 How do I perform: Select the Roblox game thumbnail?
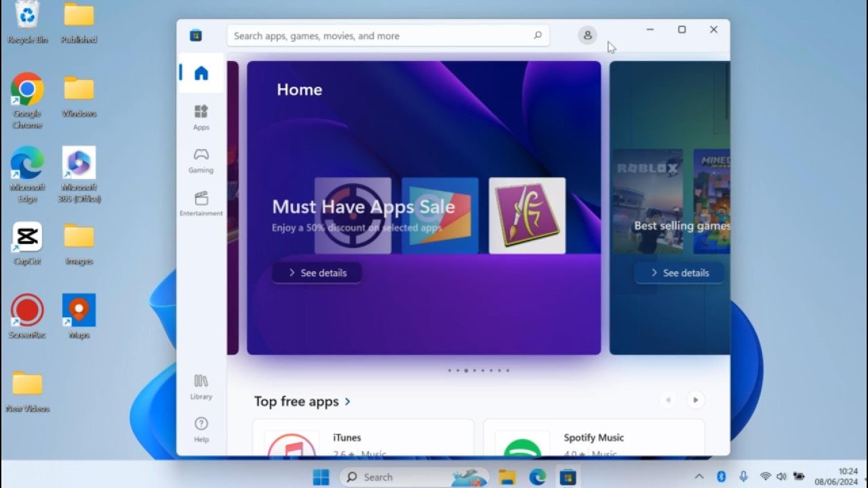coord(648,201)
